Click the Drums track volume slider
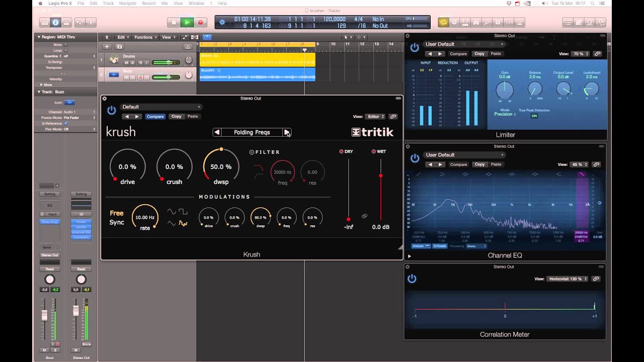The width and height of the screenshot is (644, 362). 166,62
